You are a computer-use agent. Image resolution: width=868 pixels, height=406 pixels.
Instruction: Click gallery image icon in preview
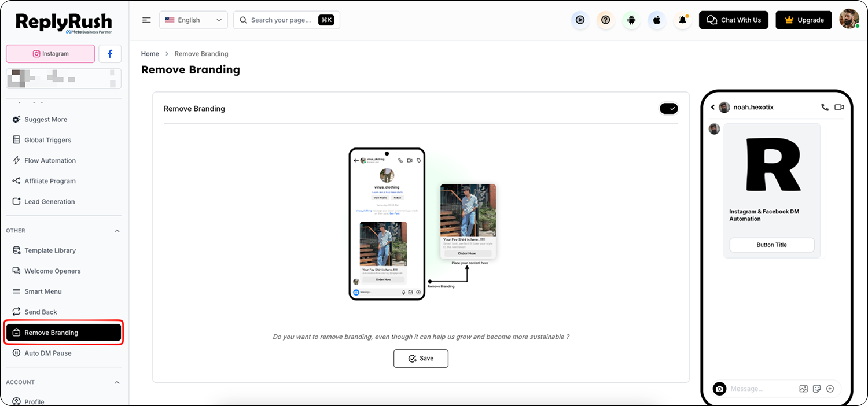[x=803, y=389]
